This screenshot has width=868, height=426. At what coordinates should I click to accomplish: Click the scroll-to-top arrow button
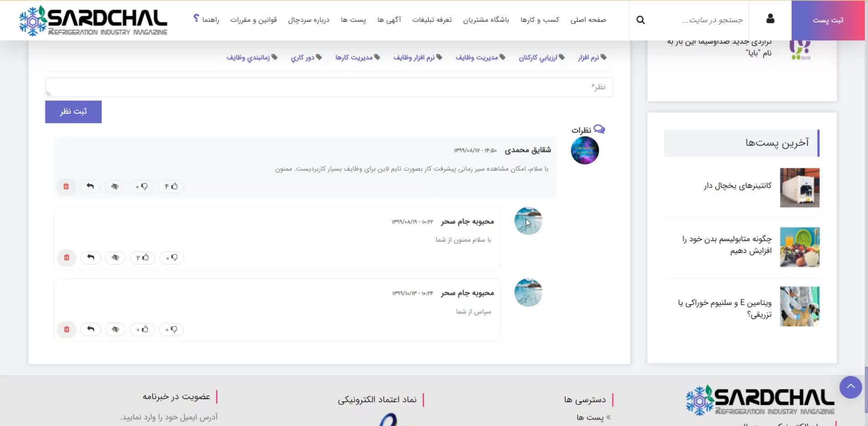(x=850, y=387)
